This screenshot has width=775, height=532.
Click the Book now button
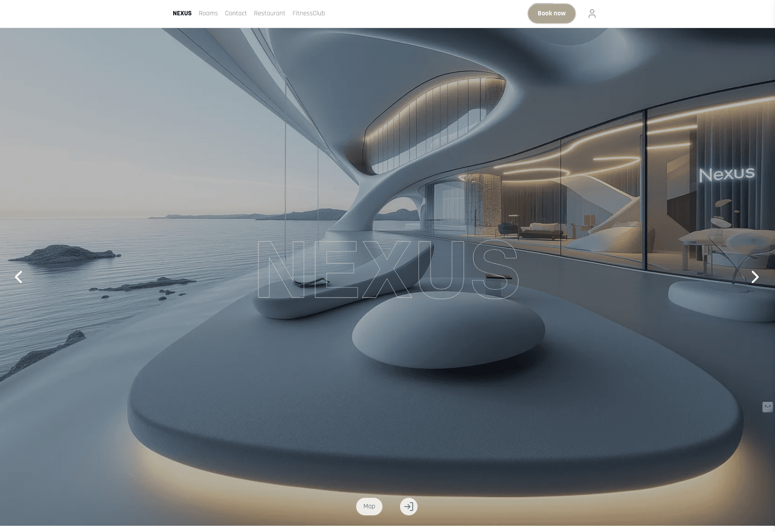coord(551,14)
